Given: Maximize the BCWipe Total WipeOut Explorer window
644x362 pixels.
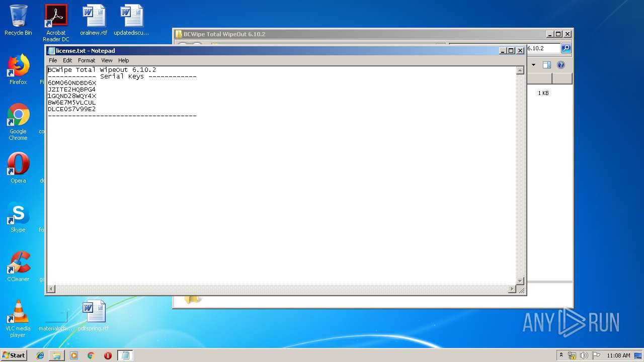Looking at the screenshot, I should pos(558,34).
